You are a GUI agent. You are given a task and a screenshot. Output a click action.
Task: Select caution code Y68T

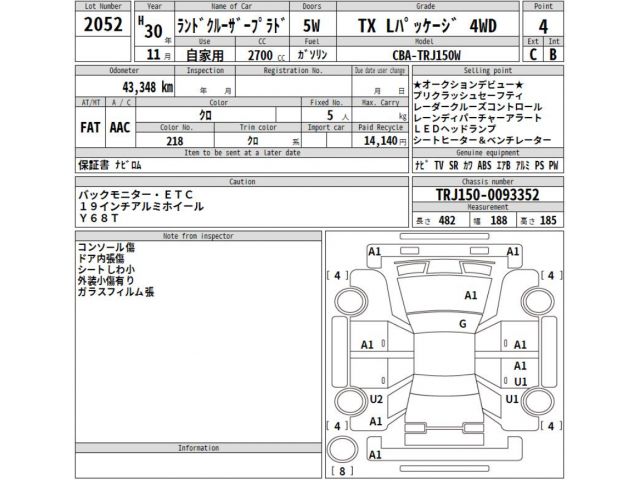[98, 218]
